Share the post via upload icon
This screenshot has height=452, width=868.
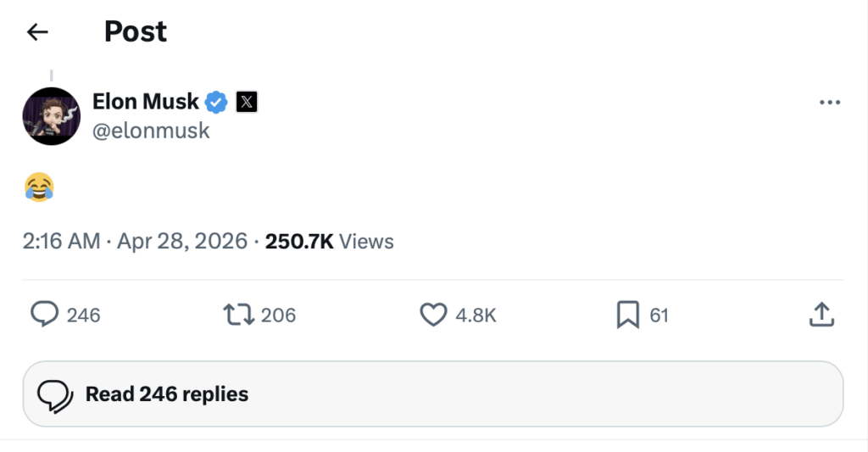[821, 315]
